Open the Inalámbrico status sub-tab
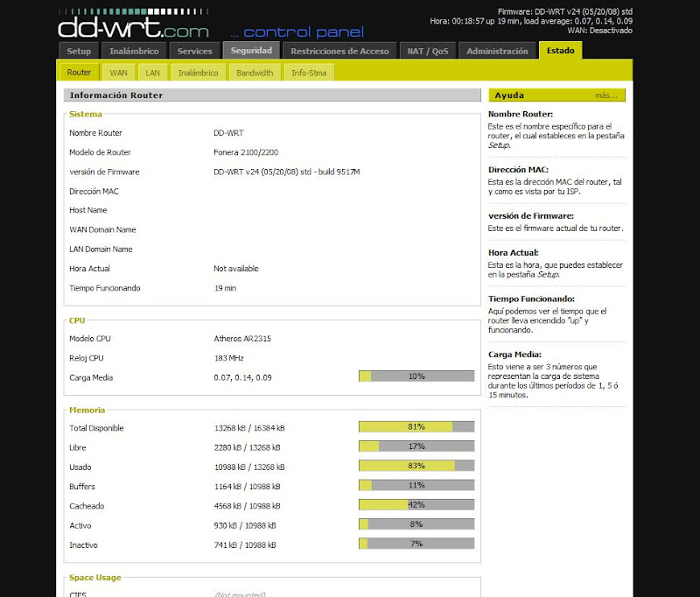The image size is (700, 597). point(199,73)
